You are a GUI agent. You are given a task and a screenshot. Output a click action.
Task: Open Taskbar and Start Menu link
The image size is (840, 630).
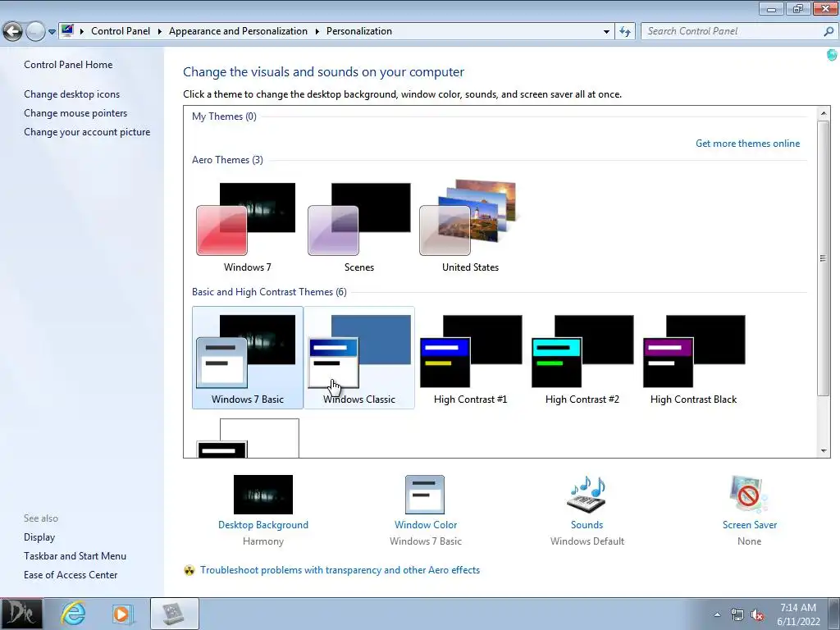tap(75, 556)
